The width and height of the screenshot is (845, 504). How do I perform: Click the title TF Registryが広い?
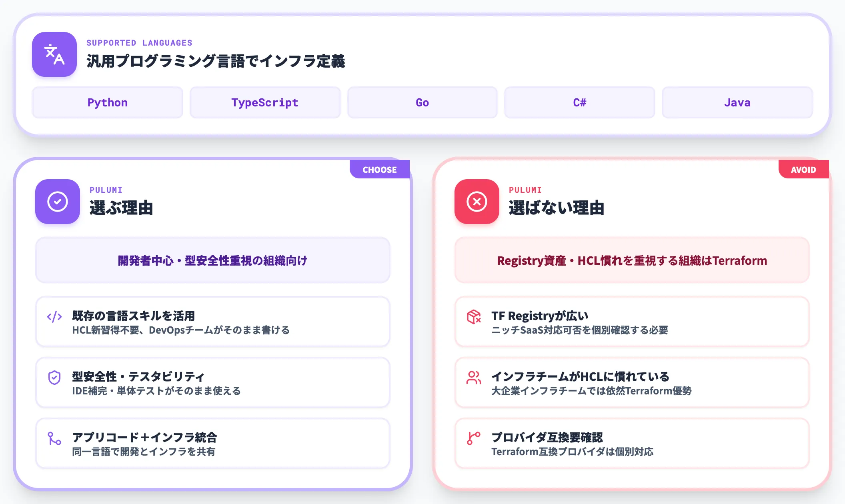540,316
